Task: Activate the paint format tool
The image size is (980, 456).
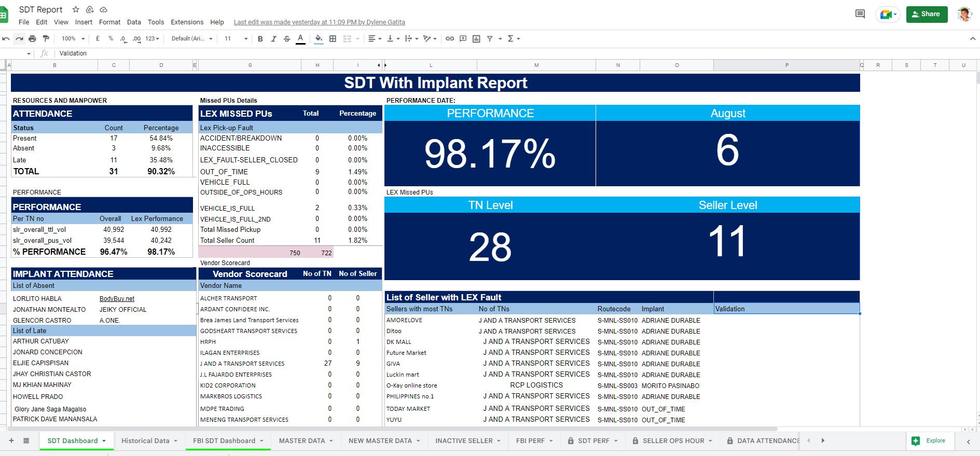Action: coord(46,38)
